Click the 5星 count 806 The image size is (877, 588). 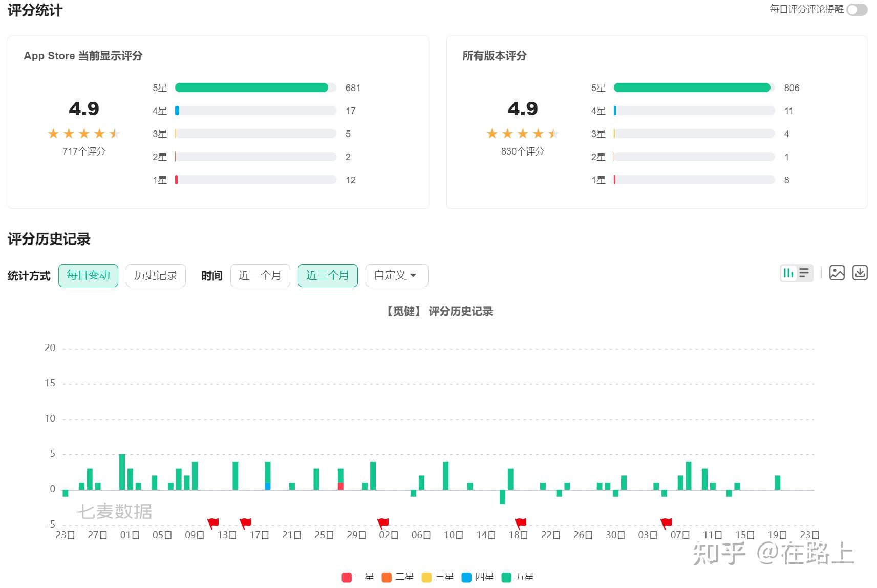coord(792,88)
